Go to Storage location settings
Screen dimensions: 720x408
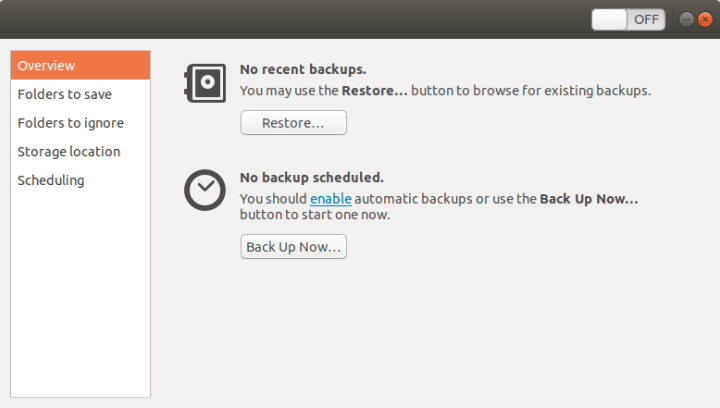80,151
